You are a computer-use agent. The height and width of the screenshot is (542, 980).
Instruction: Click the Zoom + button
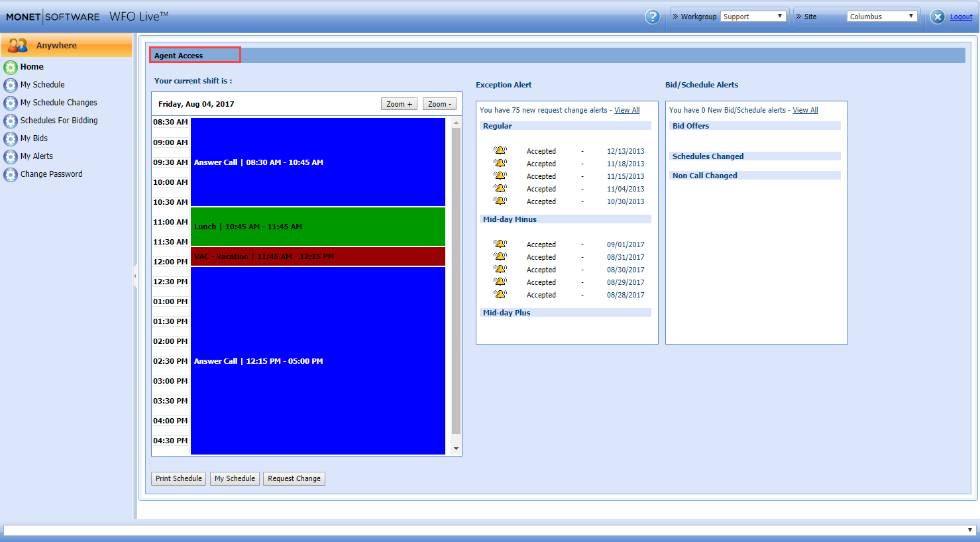(399, 104)
